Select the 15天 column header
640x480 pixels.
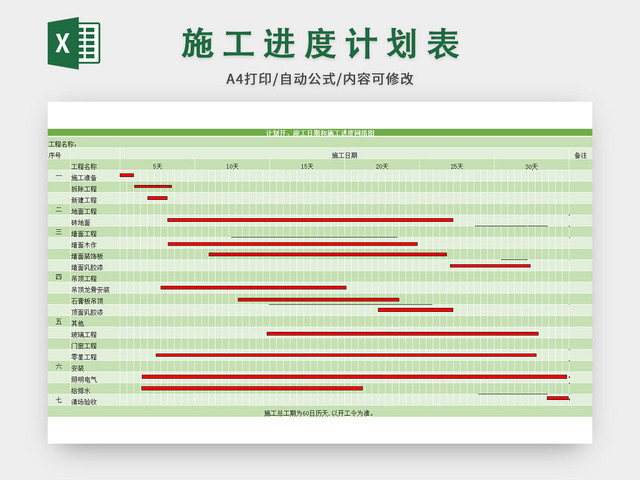(x=307, y=167)
